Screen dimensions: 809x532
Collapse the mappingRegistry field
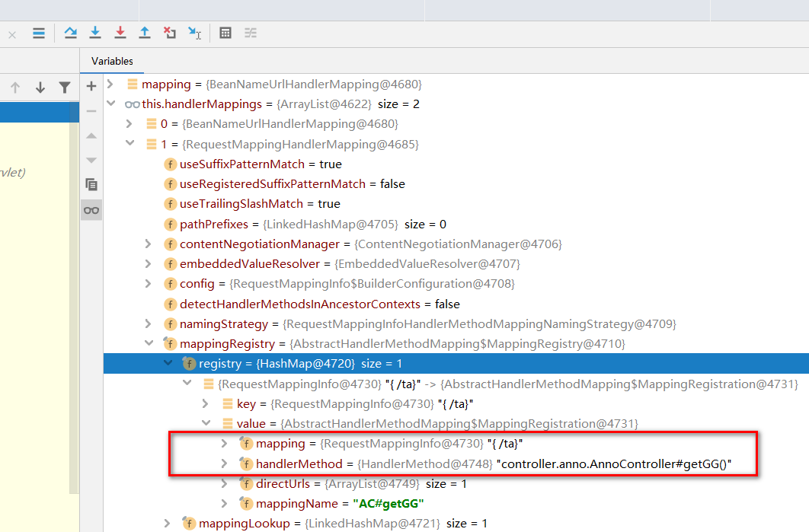149,342
